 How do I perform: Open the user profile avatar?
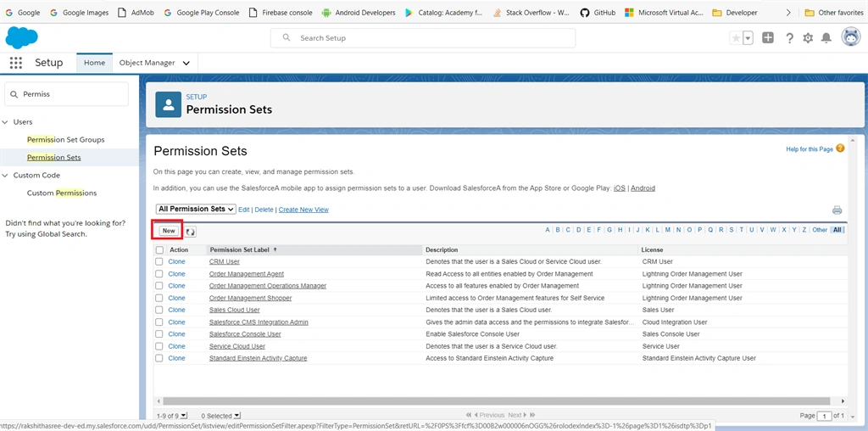[851, 37]
